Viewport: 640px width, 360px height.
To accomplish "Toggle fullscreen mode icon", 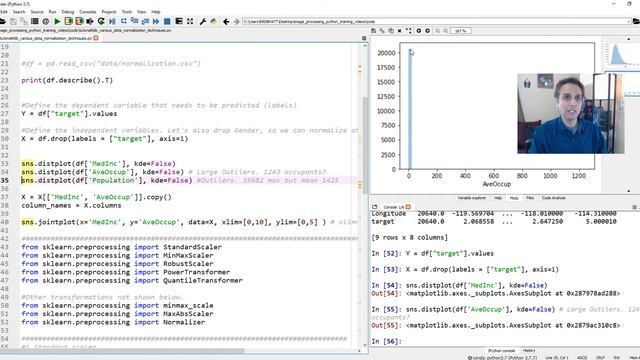I will tap(190, 21).
